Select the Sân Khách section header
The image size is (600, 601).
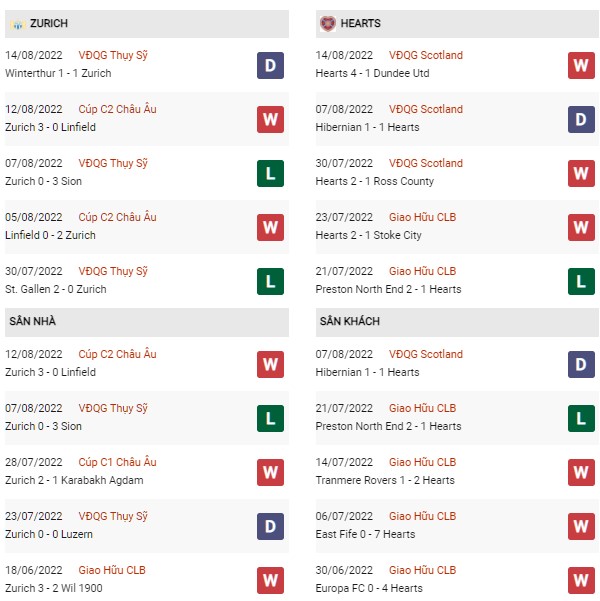[457, 322]
